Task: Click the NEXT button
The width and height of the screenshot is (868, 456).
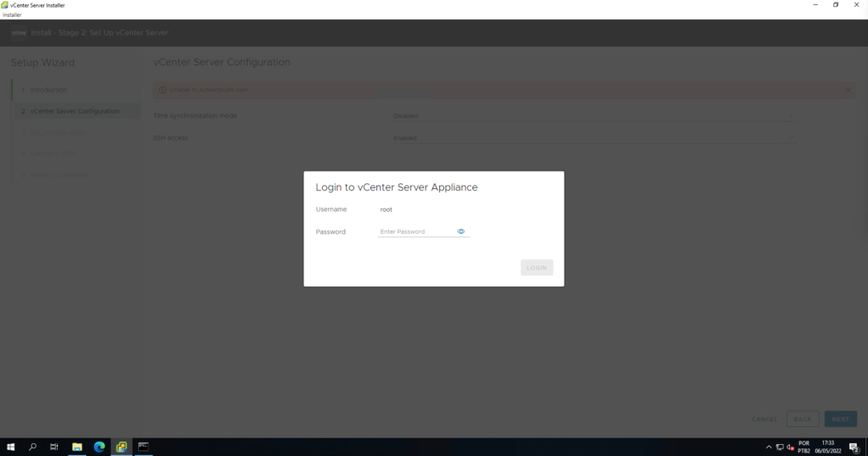Action: tap(840, 419)
